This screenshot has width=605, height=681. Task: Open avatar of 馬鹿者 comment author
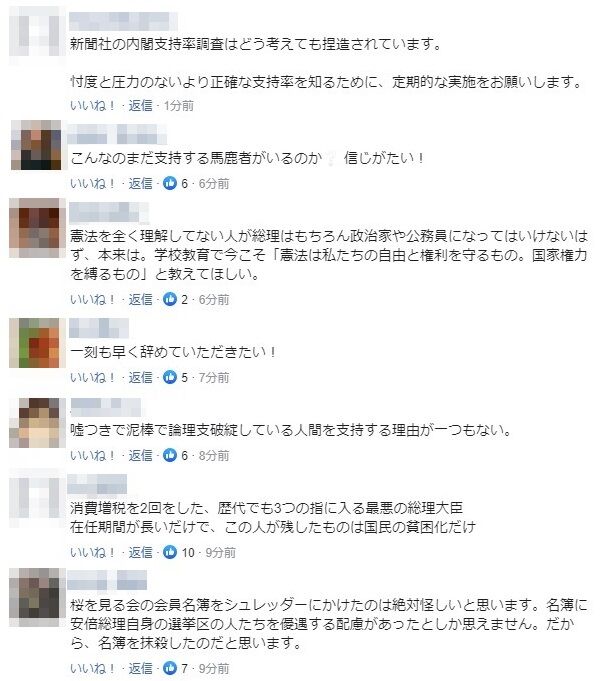pos(36,145)
